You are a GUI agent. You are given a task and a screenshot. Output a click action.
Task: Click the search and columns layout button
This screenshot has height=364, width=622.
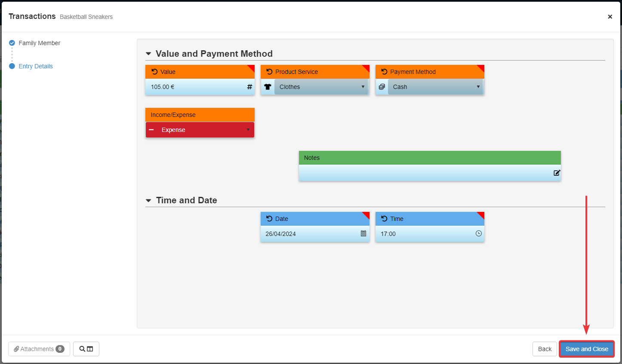(x=86, y=349)
